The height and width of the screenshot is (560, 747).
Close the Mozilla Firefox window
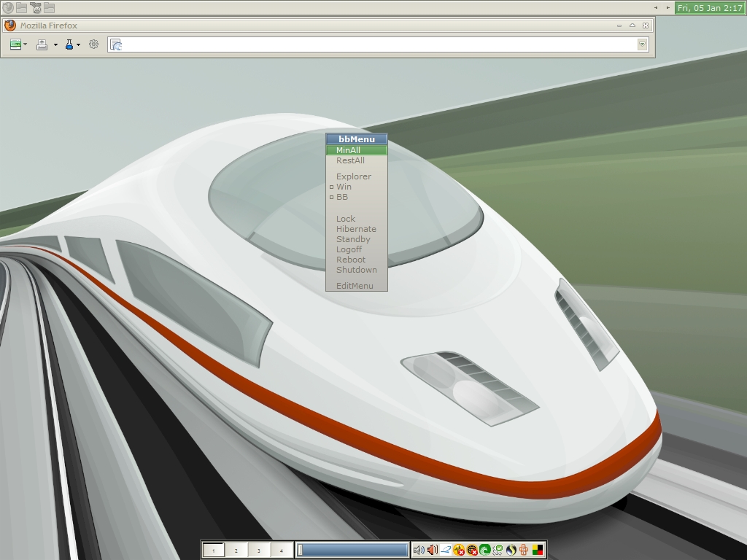(x=646, y=26)
